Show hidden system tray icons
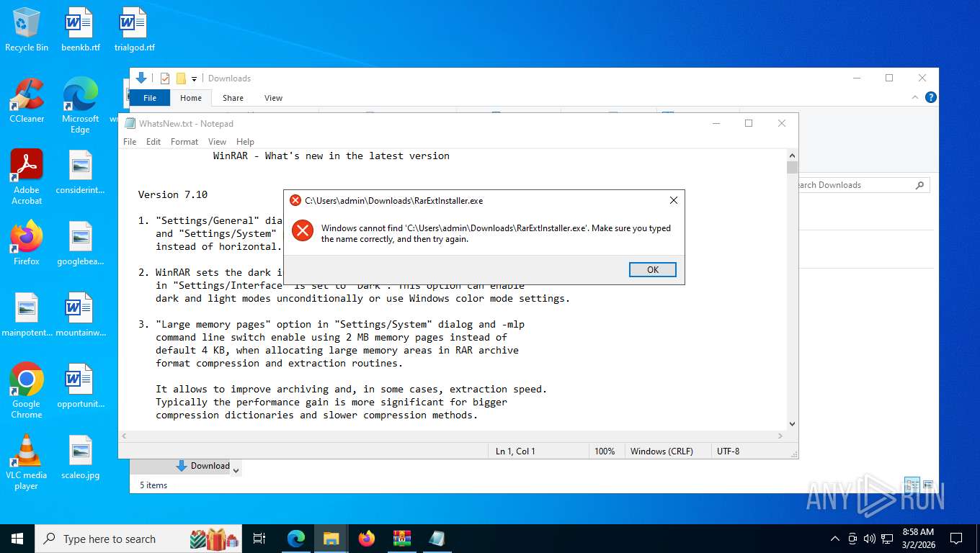Viewport: 980px width, 553px height. (835, 539)
